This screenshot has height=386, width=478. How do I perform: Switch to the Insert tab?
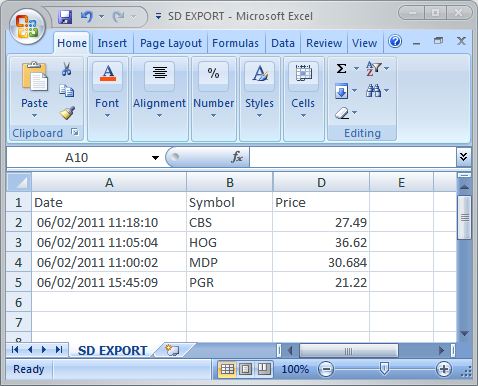112,43
